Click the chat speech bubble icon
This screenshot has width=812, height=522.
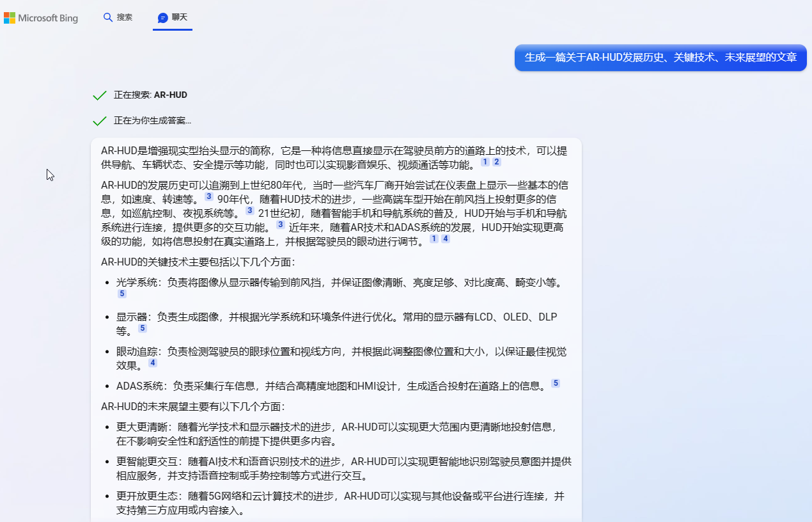pos(162,18)
